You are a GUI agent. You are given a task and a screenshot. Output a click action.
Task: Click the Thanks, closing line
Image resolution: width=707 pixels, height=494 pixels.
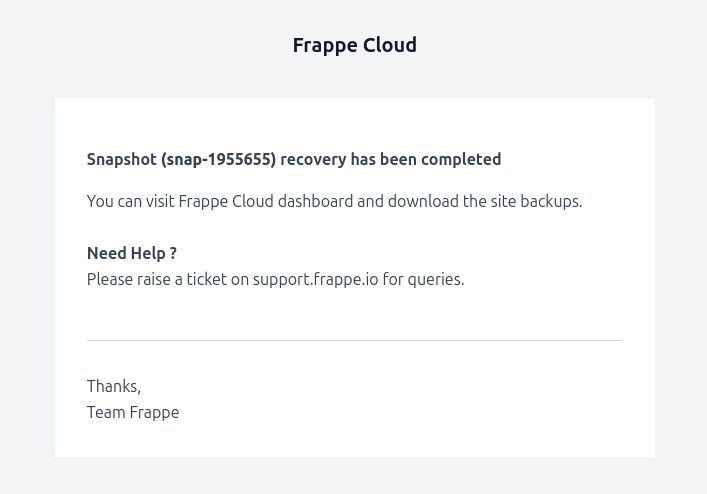pyautogui.click(x=114, y=387)
